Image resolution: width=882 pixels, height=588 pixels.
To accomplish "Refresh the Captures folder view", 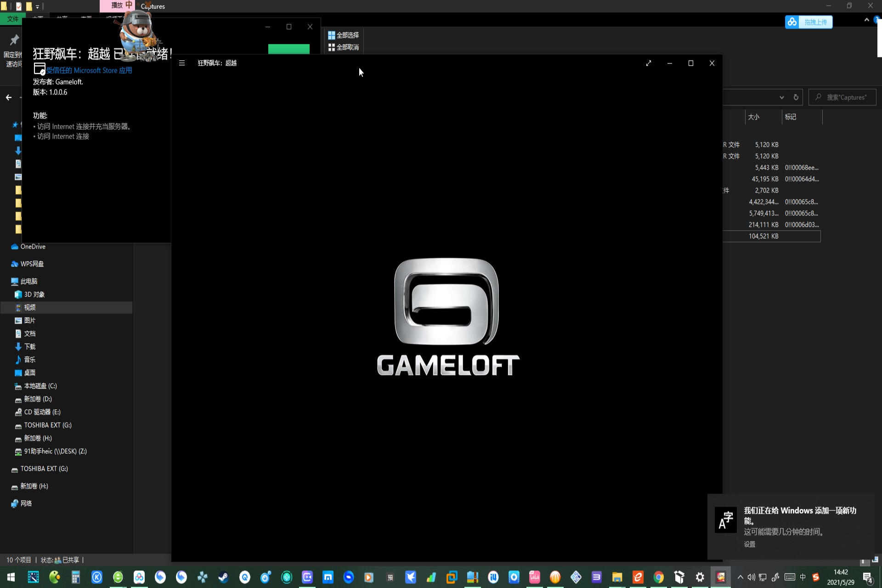I will click(796, 97).
